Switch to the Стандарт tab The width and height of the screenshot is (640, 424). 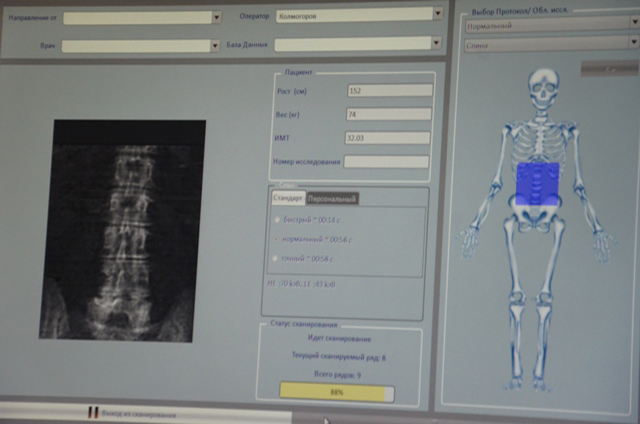pyautogui.click(x=288, y=198)
